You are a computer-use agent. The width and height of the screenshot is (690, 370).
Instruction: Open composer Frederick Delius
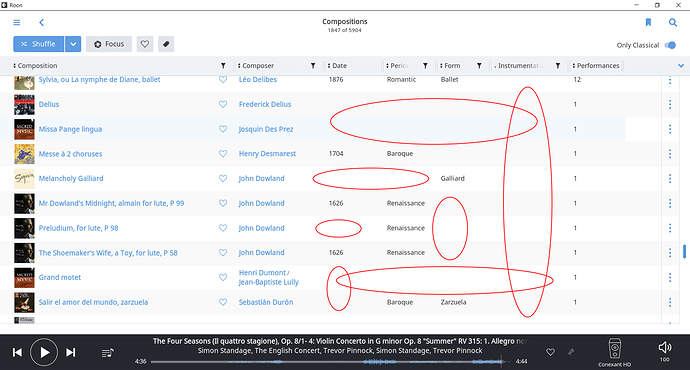tap(265, 104)
